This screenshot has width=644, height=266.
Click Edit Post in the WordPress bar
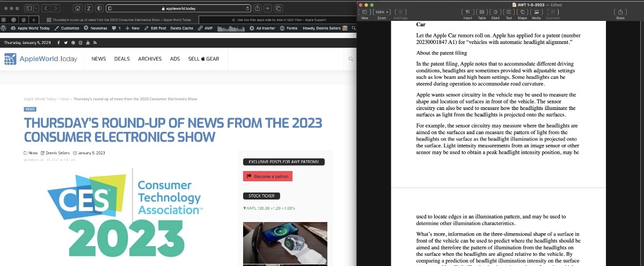click(158, 28)
